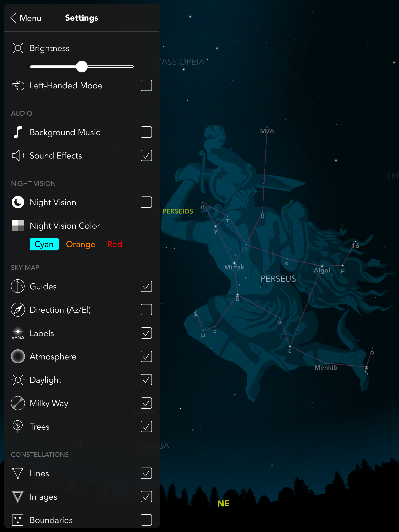399x532 pixels.
Task: Go back to Menu
Action: click(26, 18)
